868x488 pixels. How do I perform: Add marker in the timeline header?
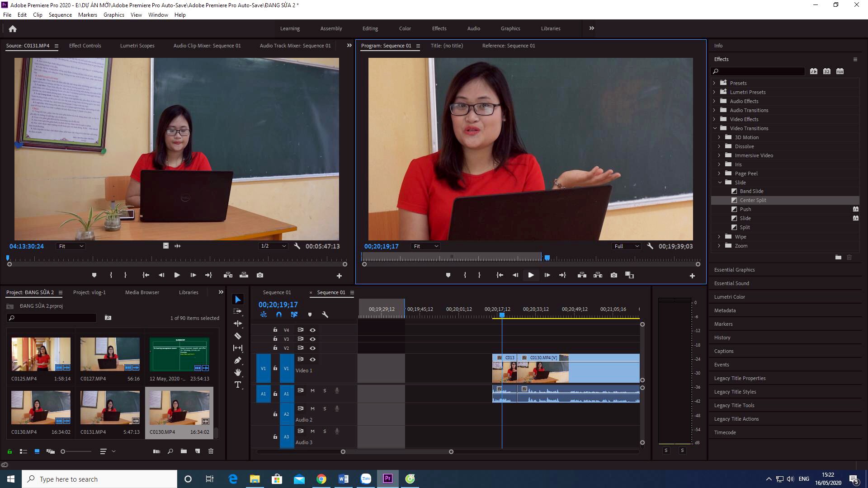click(x=310, y=314)
